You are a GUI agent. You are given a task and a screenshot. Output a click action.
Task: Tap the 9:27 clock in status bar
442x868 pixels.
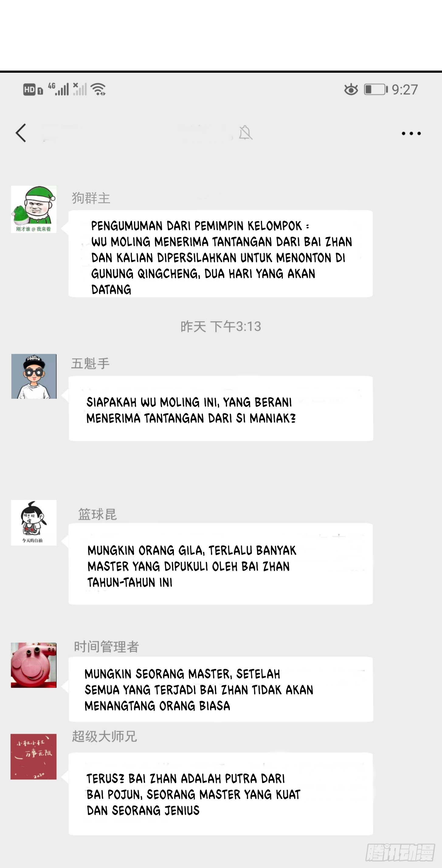(x=405, y=90)
